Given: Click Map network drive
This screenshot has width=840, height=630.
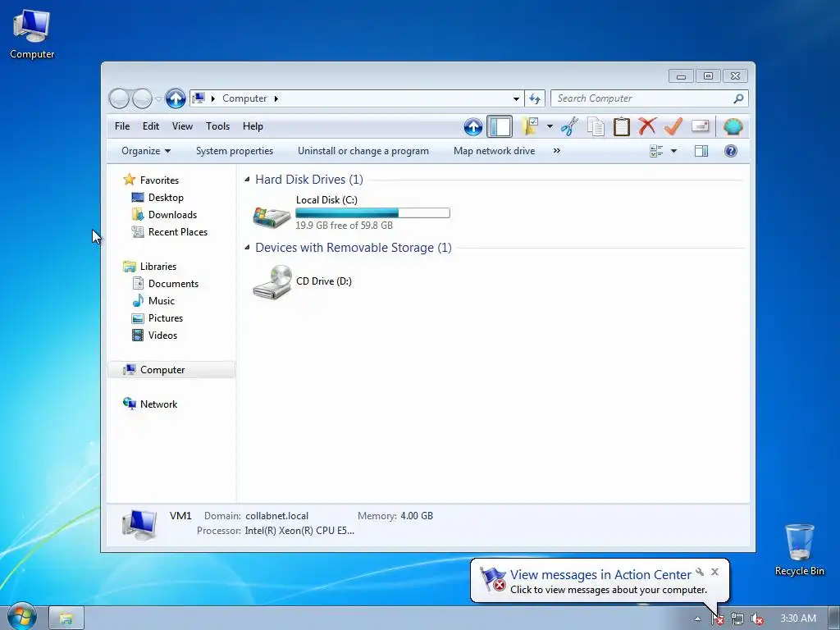Looking at the screenshot, I should [x=494, y=151].
